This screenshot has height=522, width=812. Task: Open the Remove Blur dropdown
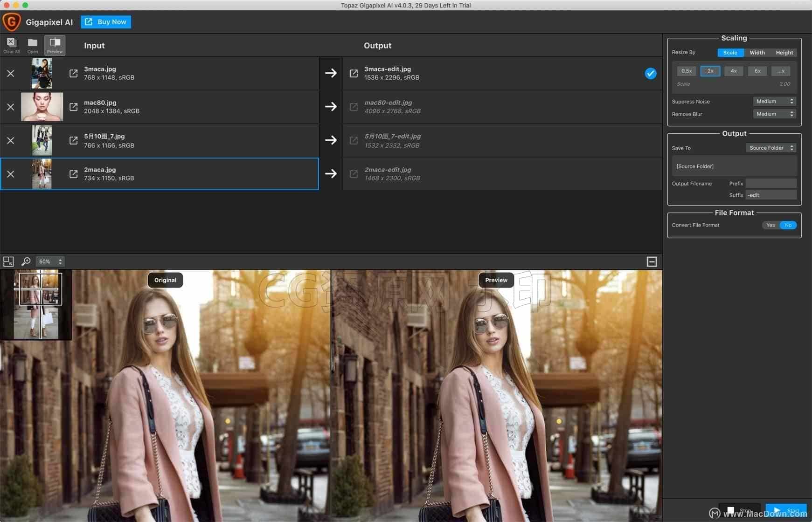pos(775,114)
